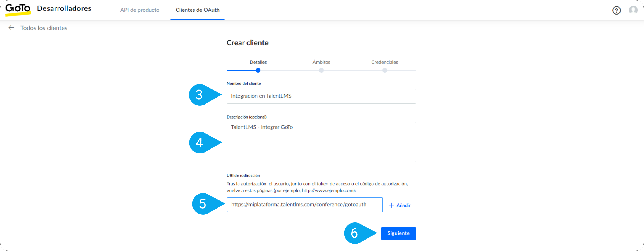Click the Nombre del cliente label
Viewport: 644px width, 251px height.
(244, 83)
